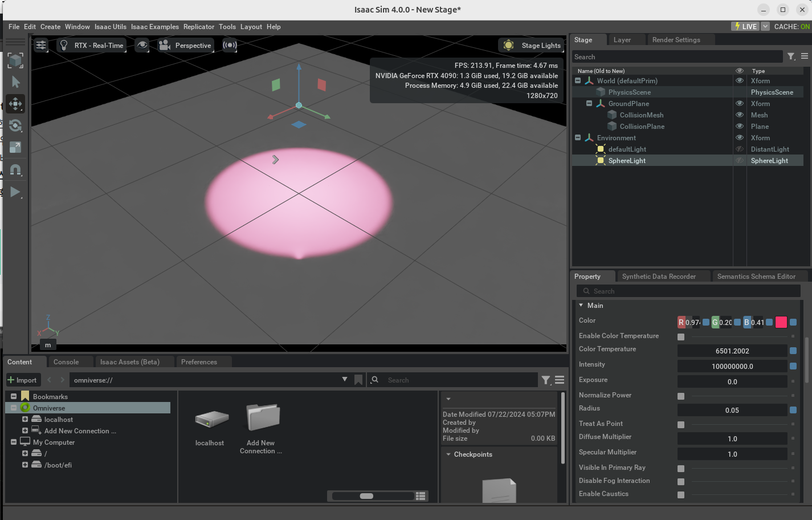Click the LIVE lightning session icon
The height and width of the screenshot is (520, 812).
tap(737, 26)
